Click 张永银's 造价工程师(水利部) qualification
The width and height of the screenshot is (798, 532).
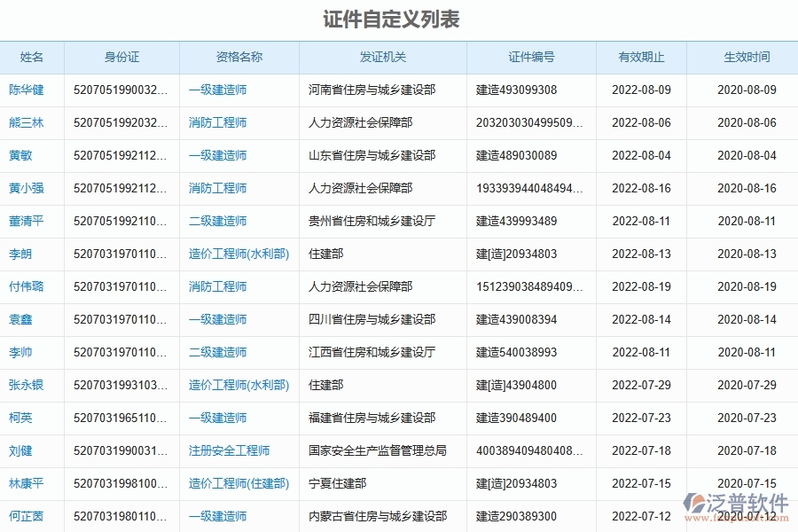[239, 385]
